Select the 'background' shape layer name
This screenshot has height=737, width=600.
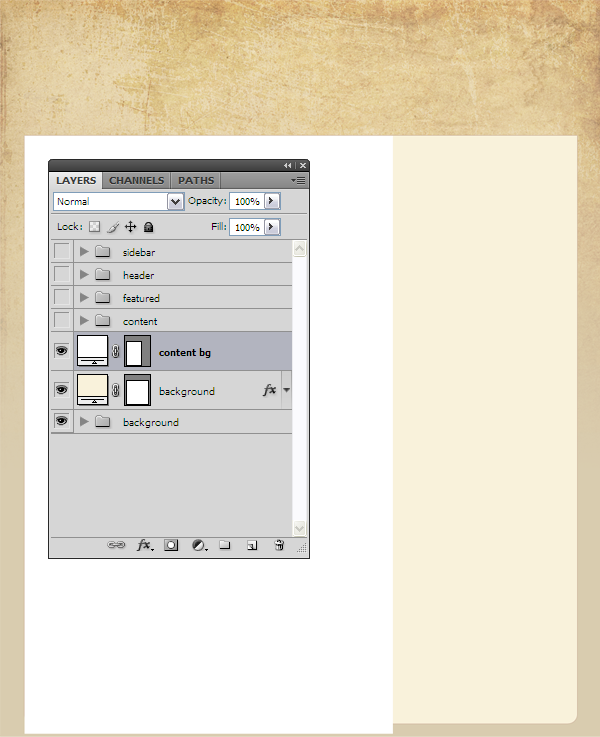tap(187, 392)
